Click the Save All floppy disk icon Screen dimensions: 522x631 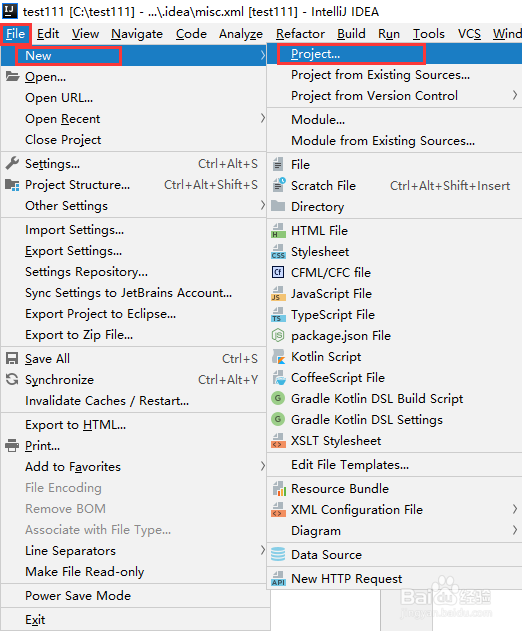point(12,358)
